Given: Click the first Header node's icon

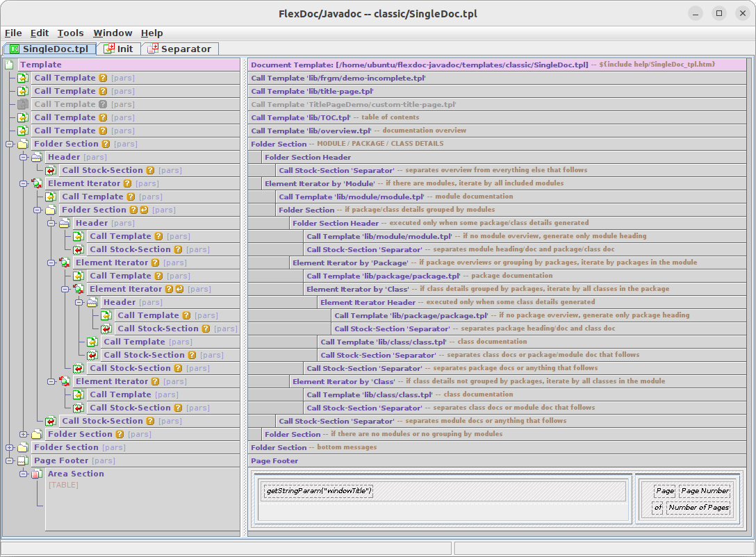Looking at the screenshot, I should tap(37, 157).
